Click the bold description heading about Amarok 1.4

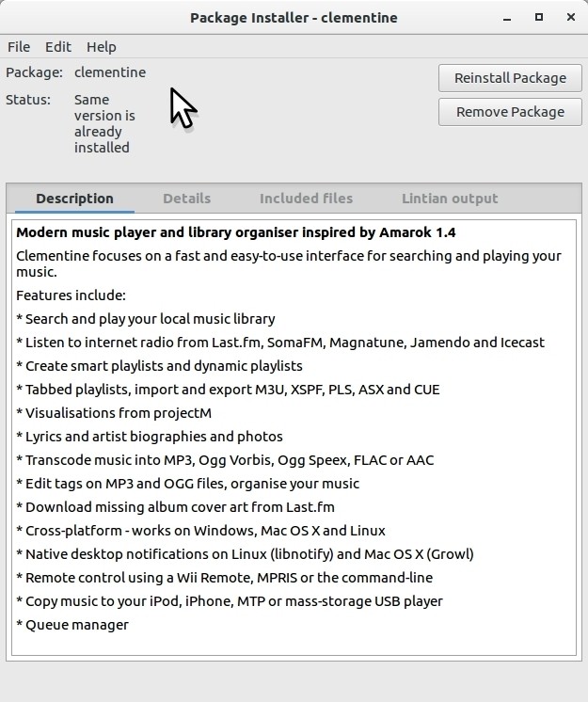click(x=236, y=232)
